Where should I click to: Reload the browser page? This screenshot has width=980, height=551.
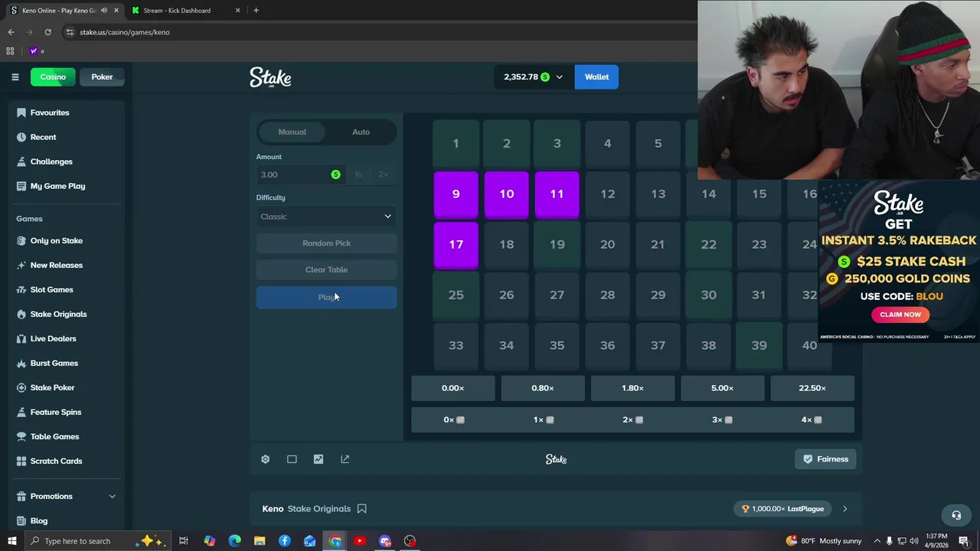(47, 32)
